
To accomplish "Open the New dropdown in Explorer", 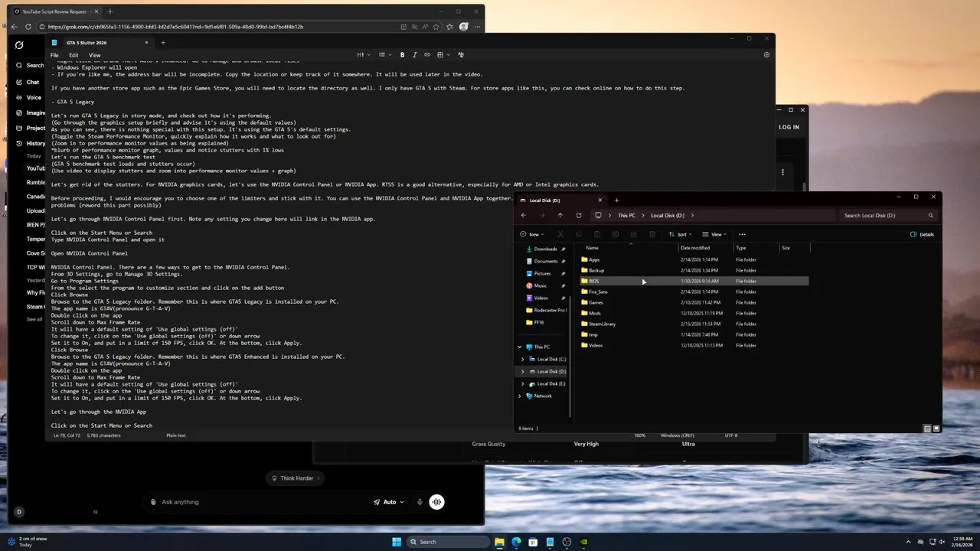I will coord(532,234).
